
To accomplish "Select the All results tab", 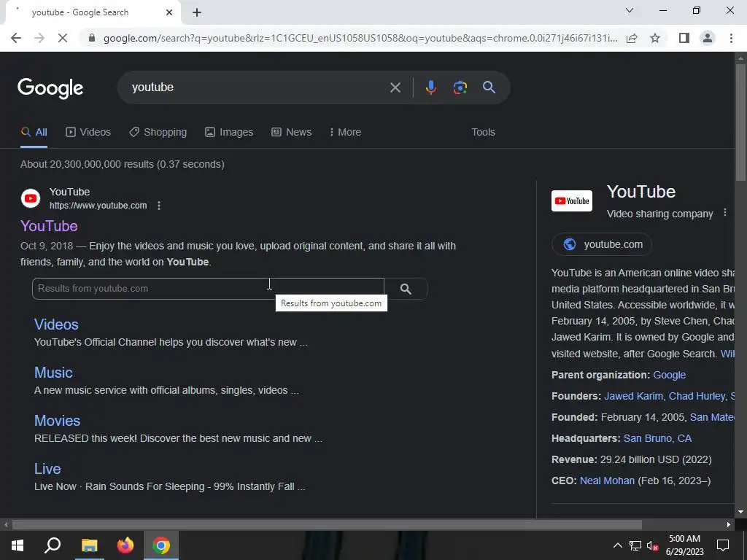I will 34,133.
